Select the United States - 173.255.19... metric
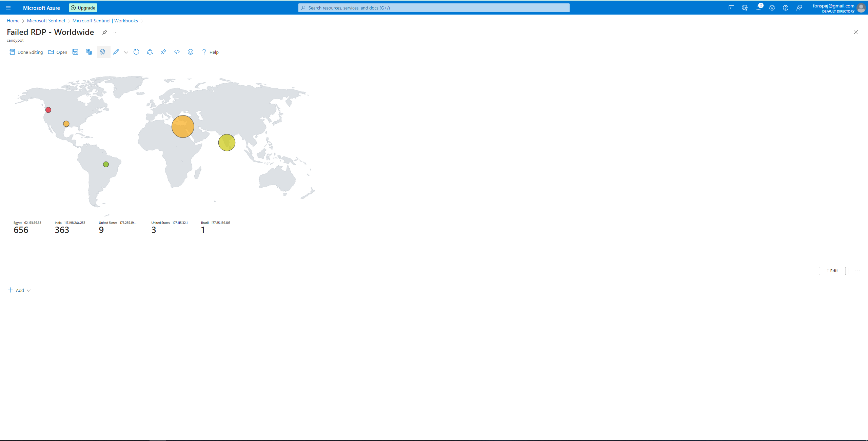The height and width of the screenshot is (441, 868). tap(117, 228)
